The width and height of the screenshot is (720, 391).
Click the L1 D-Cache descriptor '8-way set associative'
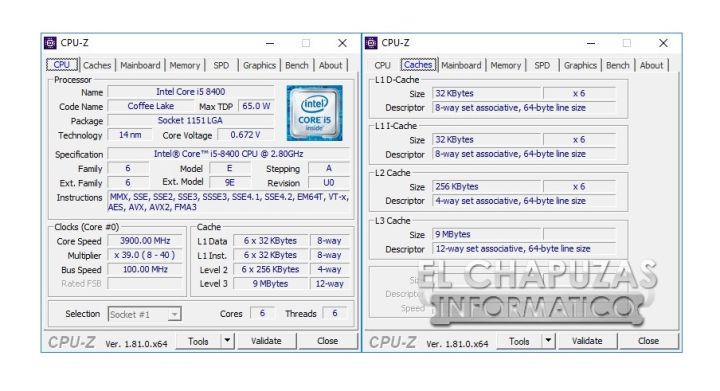point(524,108)
